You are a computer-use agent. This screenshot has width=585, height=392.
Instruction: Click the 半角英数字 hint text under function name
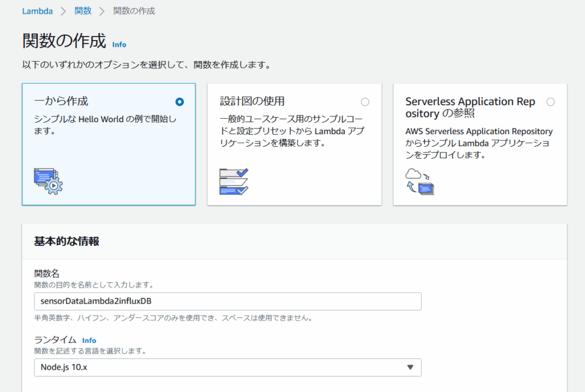(174, 318)
